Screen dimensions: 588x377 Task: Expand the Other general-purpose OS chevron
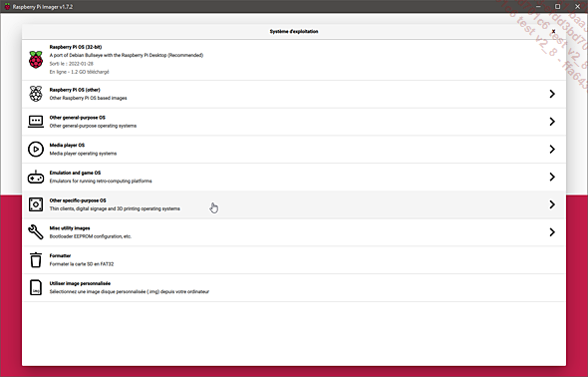pos(552,121)
